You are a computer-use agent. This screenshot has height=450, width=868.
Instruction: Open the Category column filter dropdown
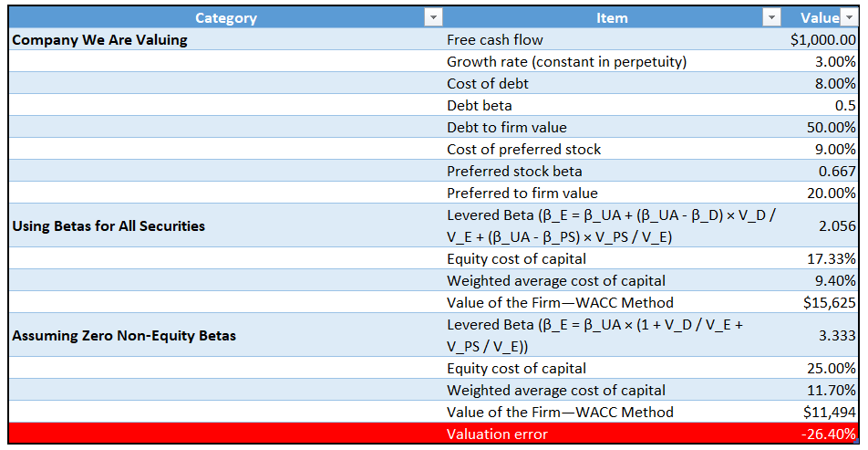point(433,18)
